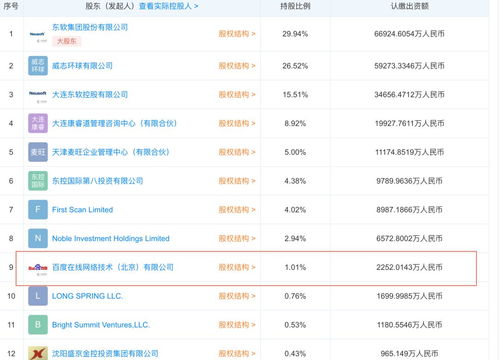Image resolution: width=499 pixels, height=360 pixels.
Task: Select the 8.92% shareholding value
Action: coord(295,123)
